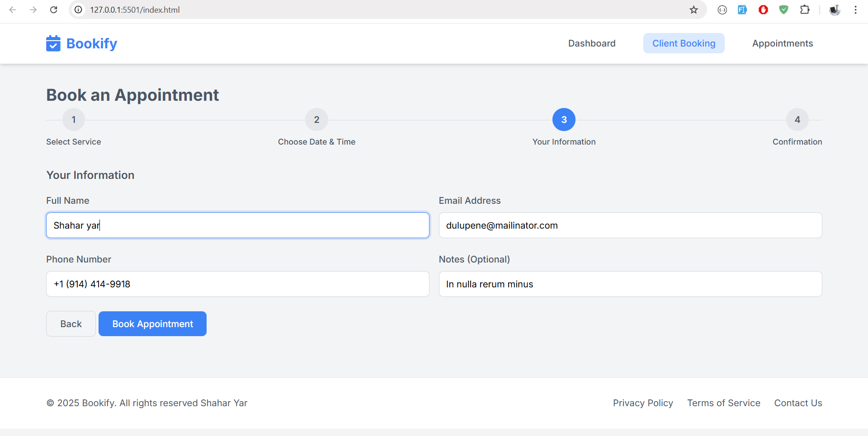
Task: Bookmark this page with the star icon
Action: click(x=693, y=9)
